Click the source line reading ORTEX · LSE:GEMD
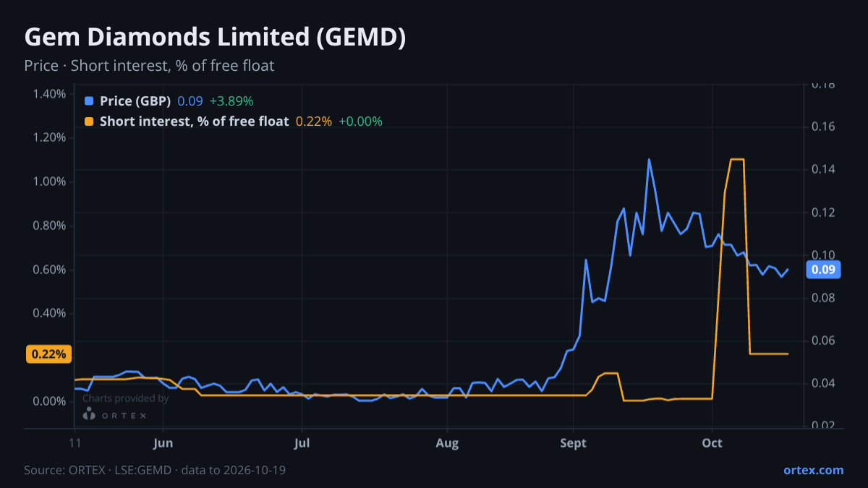 [x=155, y=470]
